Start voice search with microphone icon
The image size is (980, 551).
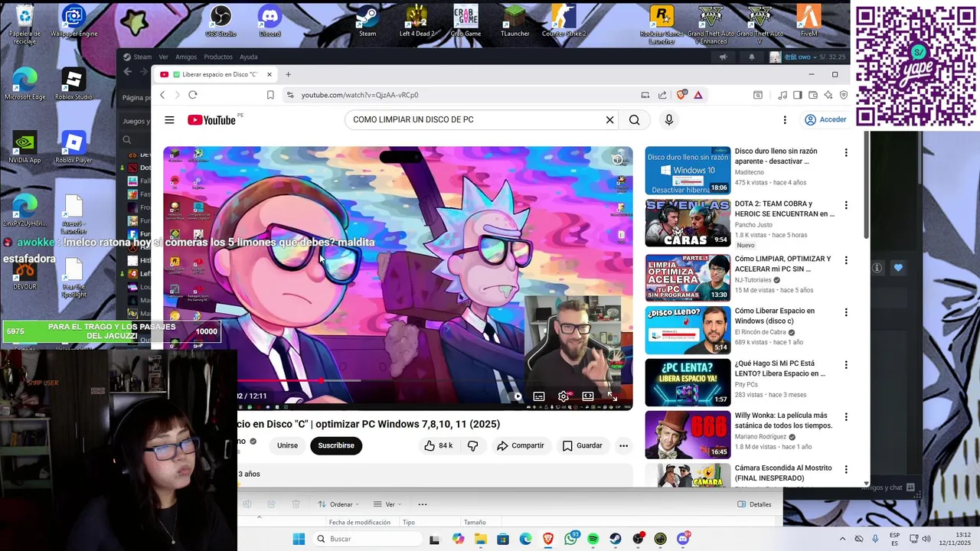668,120
